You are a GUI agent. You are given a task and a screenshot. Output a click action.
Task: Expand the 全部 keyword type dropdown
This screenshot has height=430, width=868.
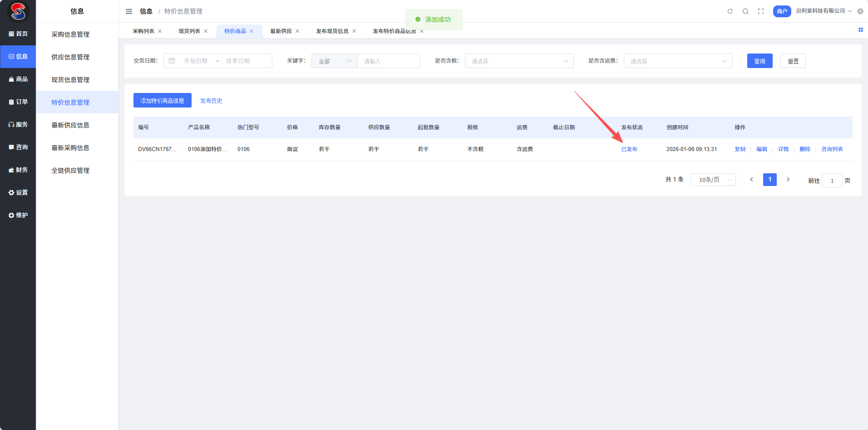click(335, 61)
